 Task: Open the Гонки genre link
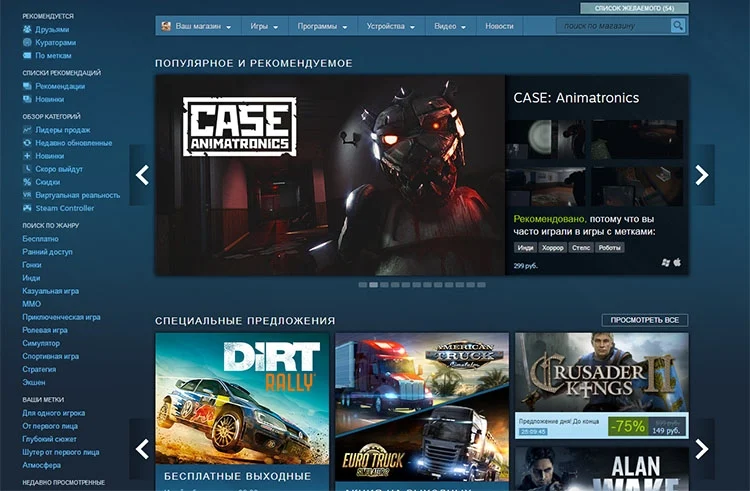[32, 264]
